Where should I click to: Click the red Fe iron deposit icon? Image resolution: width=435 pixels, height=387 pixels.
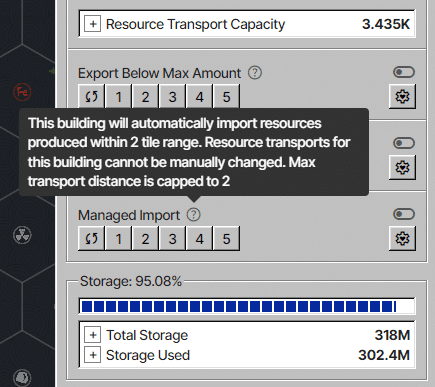(x=22, y=92)
